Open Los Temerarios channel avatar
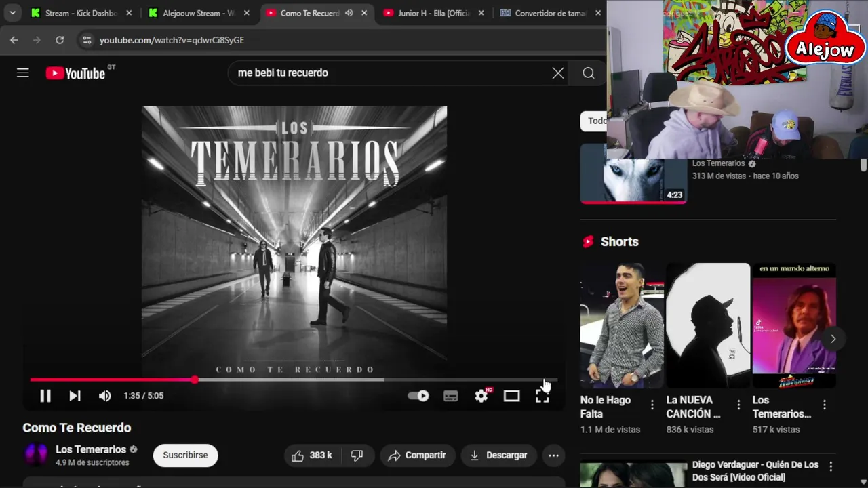Image resolution: width=868 pixels, height=488 pixels. (x=36, y=455)
